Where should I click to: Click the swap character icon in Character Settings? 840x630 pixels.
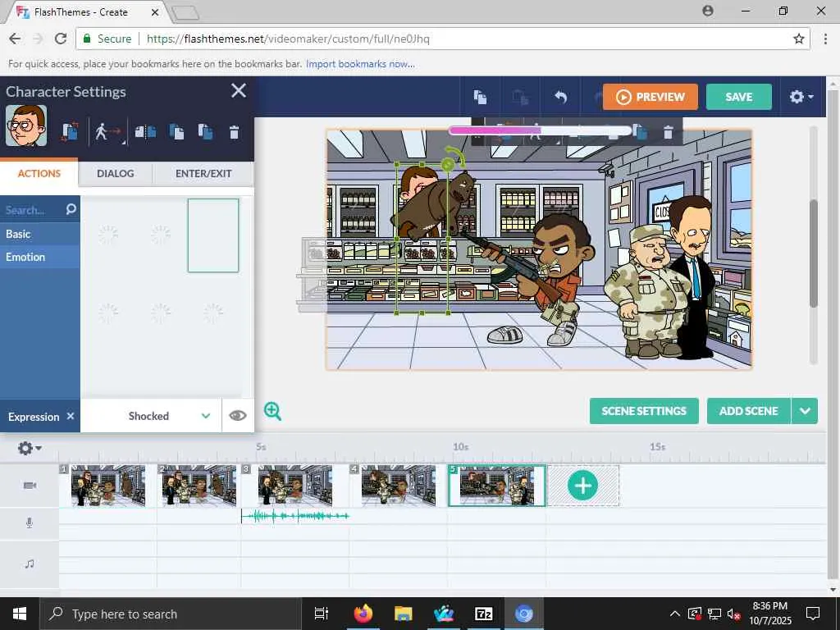click(x=71, y=131)
